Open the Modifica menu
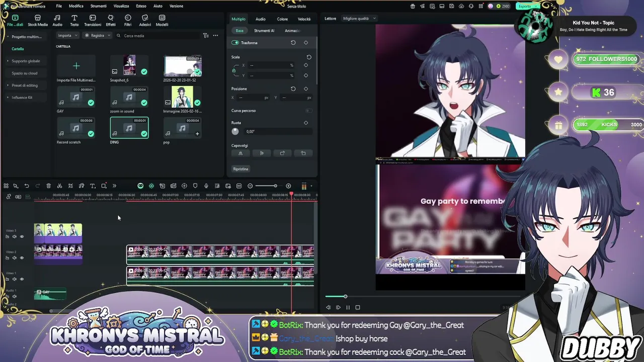 tap(76, 6)
